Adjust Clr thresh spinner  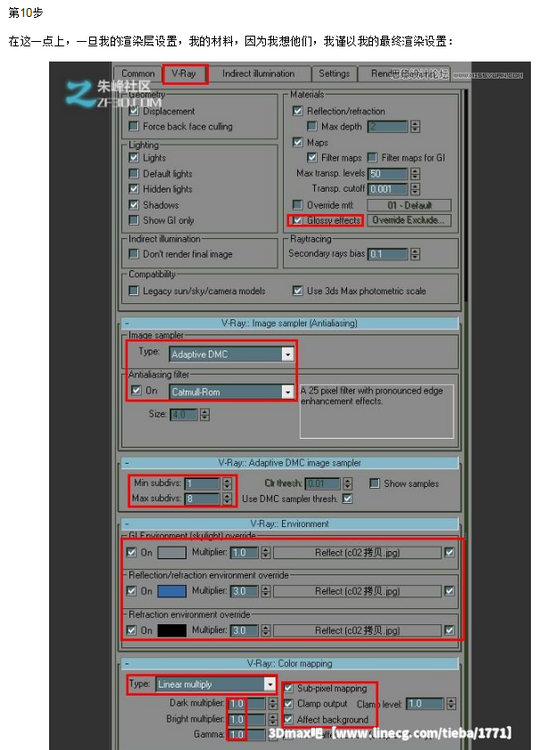(x=348, y=484)
